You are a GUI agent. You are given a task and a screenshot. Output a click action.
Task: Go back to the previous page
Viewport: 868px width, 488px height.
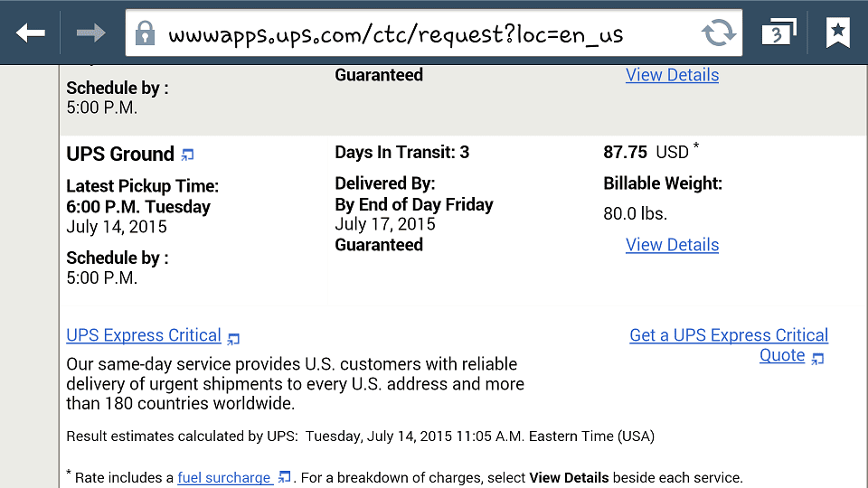(31, 33)
